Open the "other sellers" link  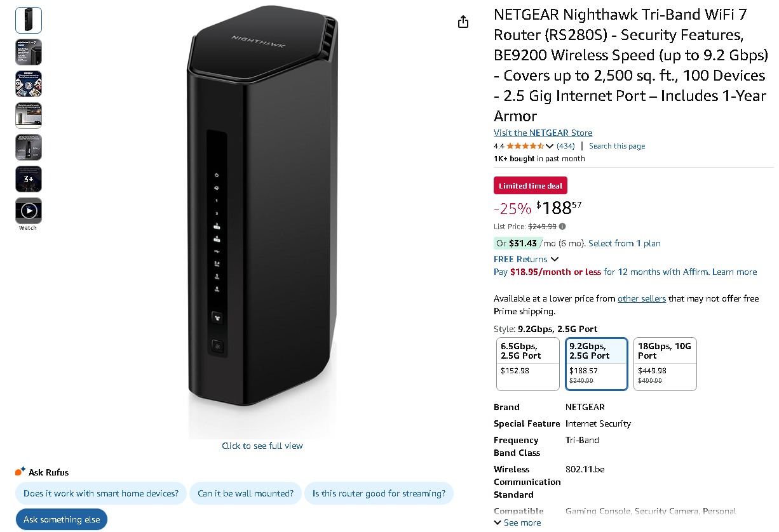(641, 298)
